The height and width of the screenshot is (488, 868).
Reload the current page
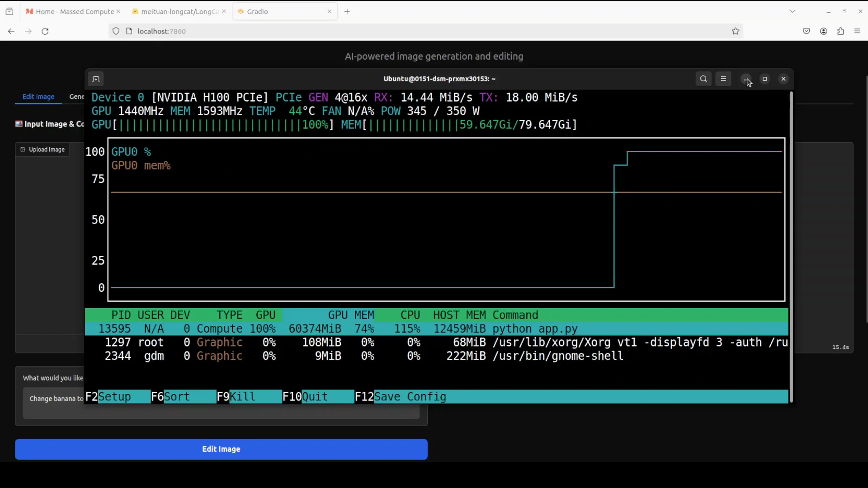click(45, 31)
